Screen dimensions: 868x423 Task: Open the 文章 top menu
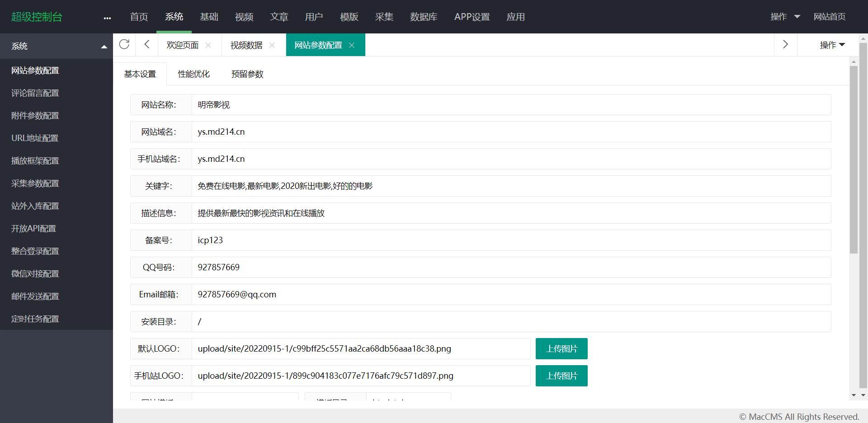click(279, 17)
